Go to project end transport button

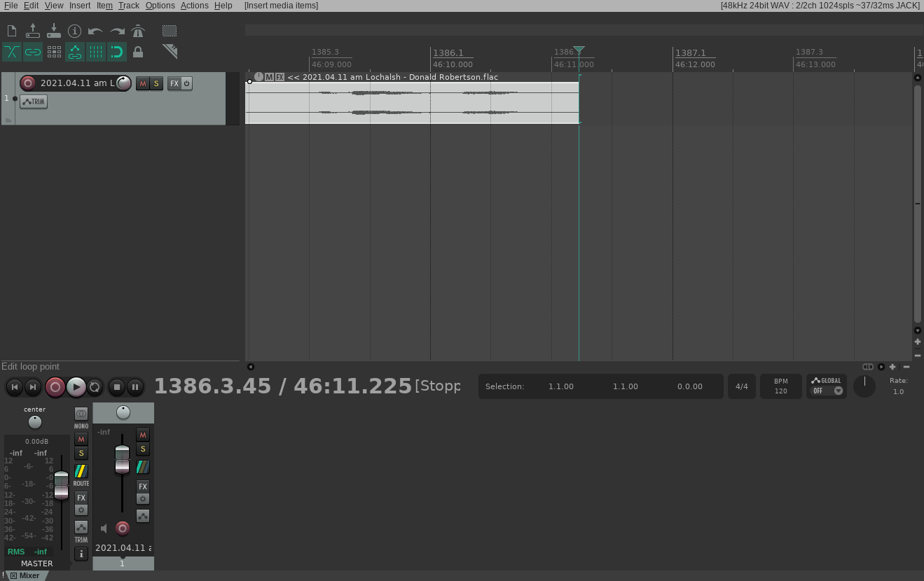pyautogui.click(x=32, y=386)
